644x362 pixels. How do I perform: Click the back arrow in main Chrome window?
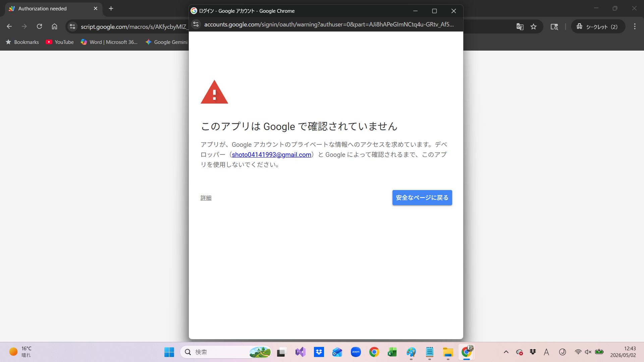point(9,26)
